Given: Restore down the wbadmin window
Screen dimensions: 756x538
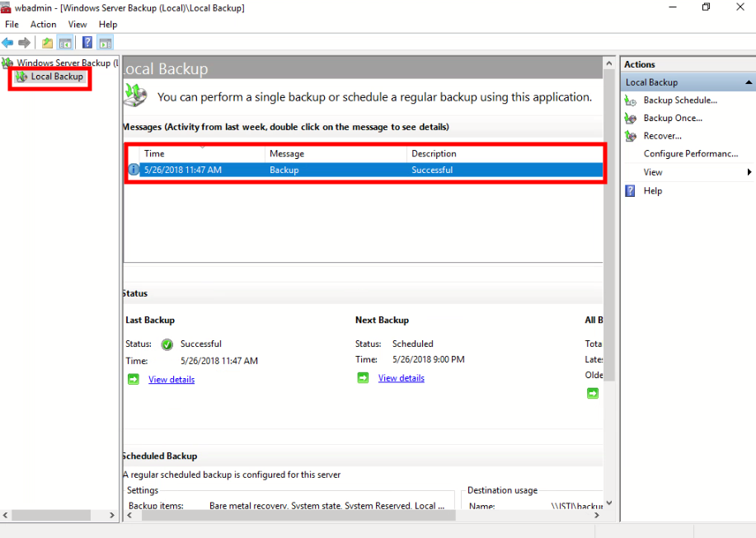Looking at the screenshot, I should point(706,7).
